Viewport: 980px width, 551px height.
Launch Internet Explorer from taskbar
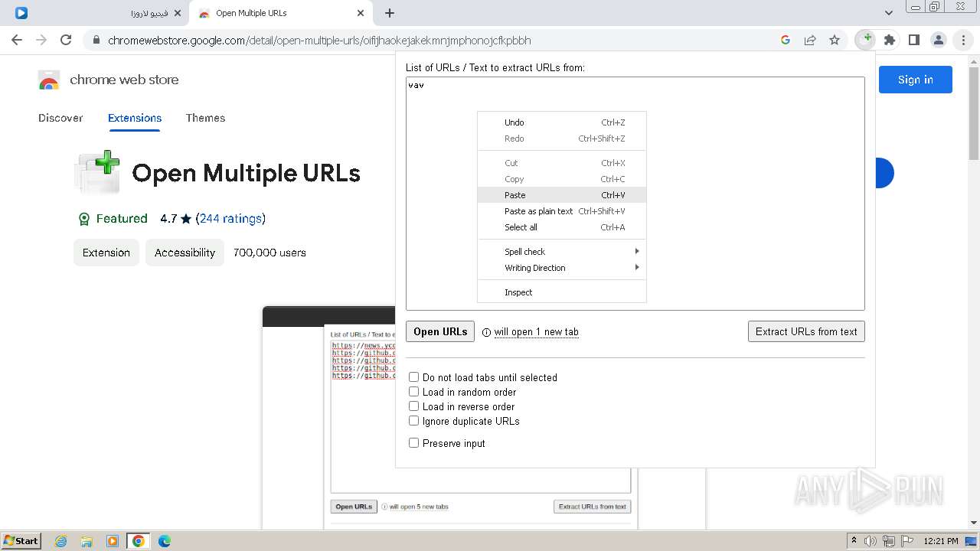[61, 541]
